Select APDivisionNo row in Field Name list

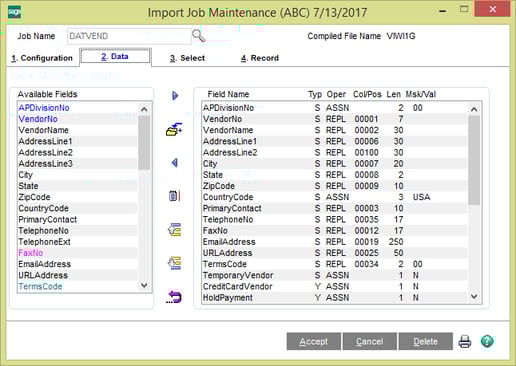point(335,108)
